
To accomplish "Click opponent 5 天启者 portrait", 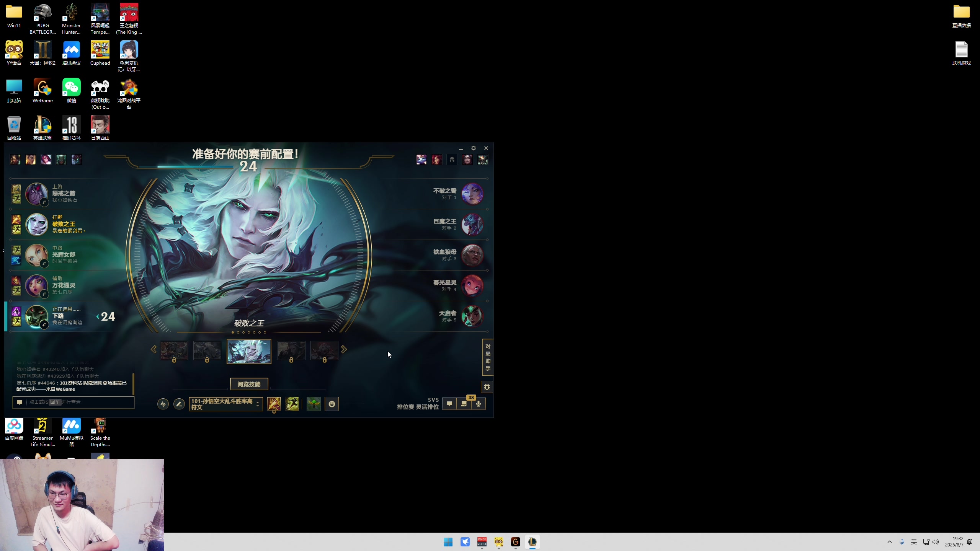I will (472, 316).
